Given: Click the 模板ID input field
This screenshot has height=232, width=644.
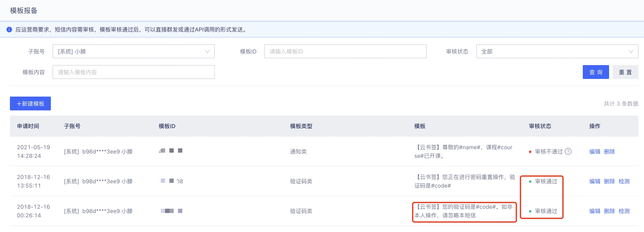Looking at the screenshot, I should 345,52.
